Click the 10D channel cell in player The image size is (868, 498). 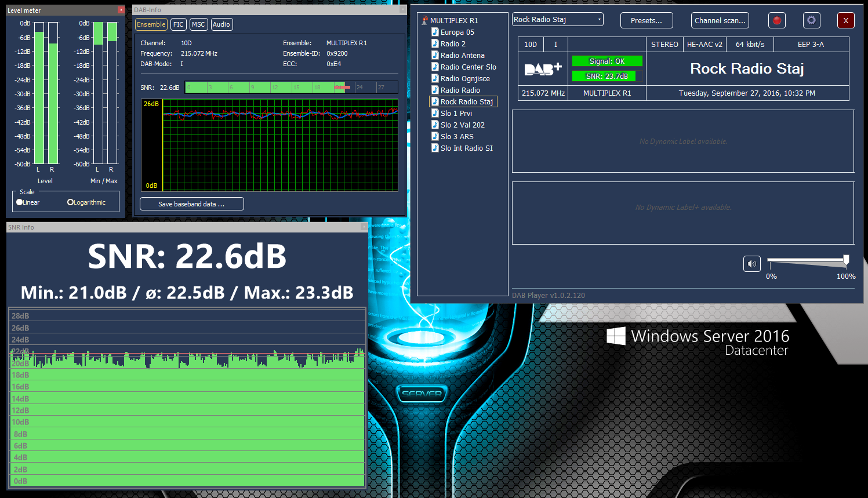pos(531,44)
